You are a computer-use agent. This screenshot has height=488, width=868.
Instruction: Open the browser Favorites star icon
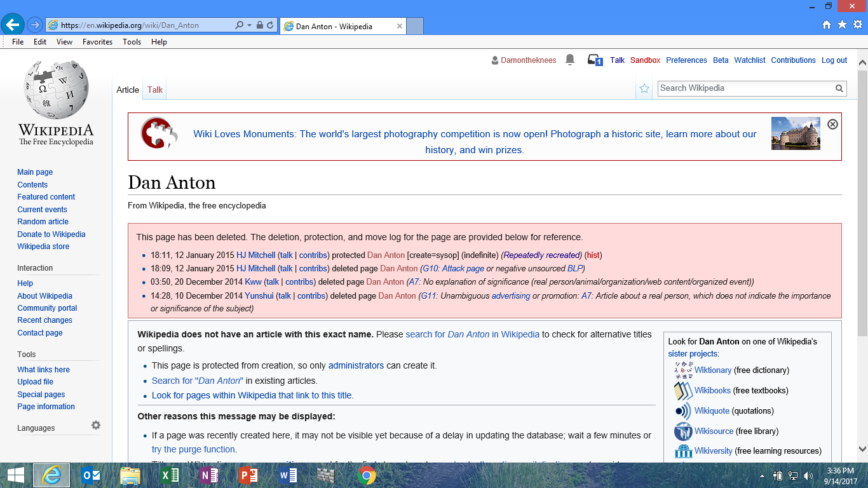pyautogui.click(x=842, y=25)
